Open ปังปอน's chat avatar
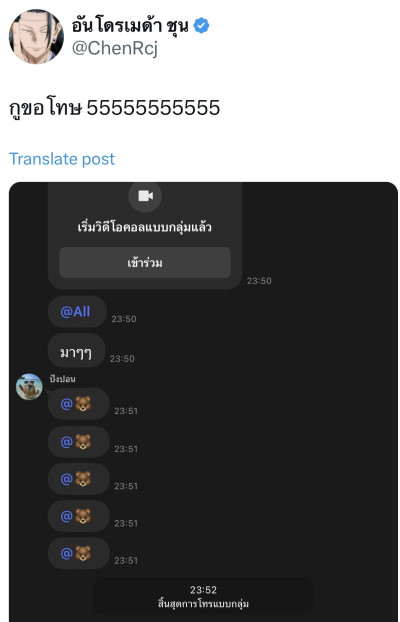Image resolution: width=400 pixels, height=622 pixels. [29, 387]
